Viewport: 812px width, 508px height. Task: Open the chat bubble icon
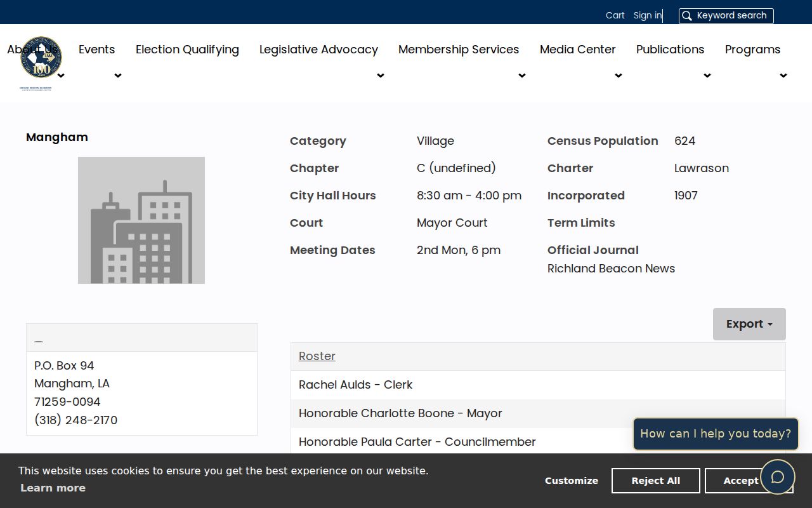778,477
